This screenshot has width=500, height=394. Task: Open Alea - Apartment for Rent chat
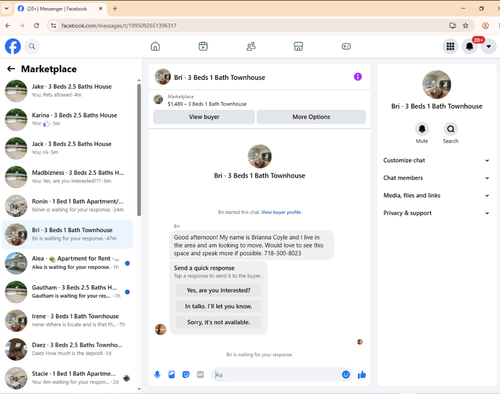coord(68,263)
